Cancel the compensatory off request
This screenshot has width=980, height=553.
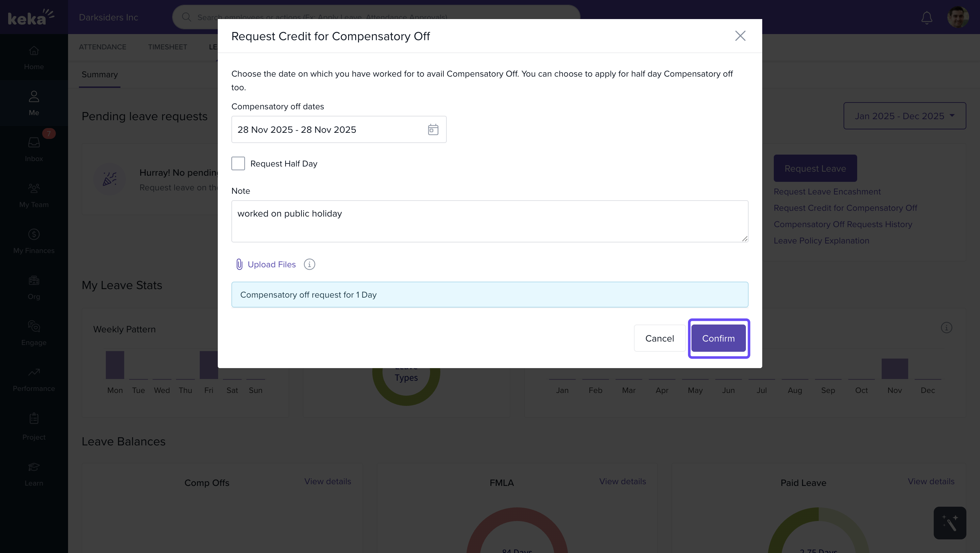659,338
